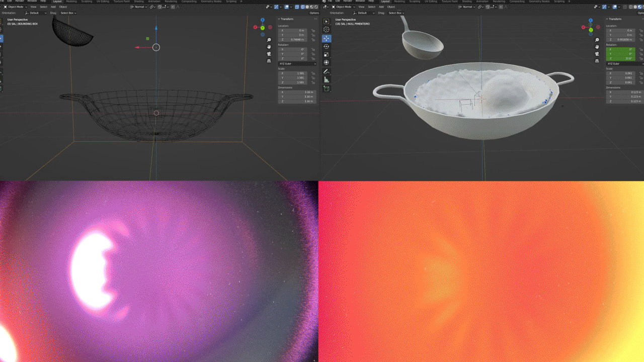The height and width of the screenshot is (362, 644).
Task: Toggle camera view icon in left viewport
Action: pyautogui.click(x=269, y=54)
